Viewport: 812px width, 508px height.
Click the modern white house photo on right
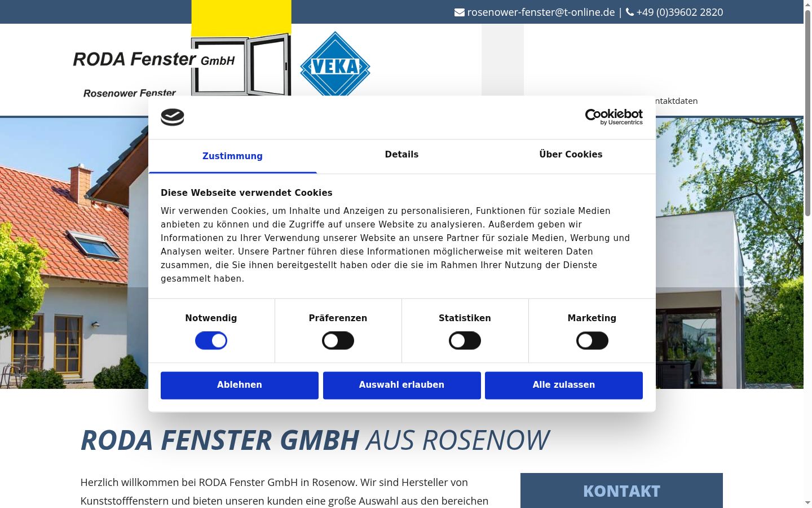(730, 253)
